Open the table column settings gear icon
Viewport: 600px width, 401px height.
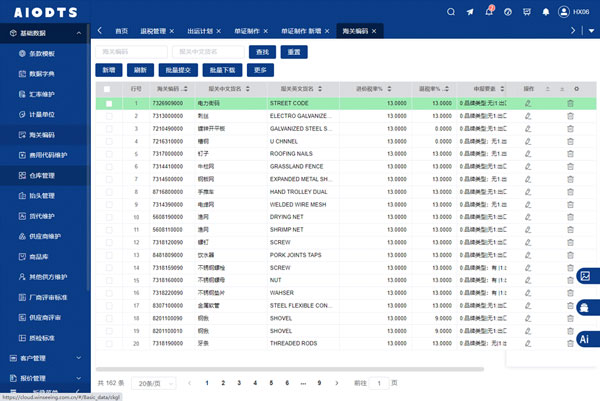[x=576, y=89]
